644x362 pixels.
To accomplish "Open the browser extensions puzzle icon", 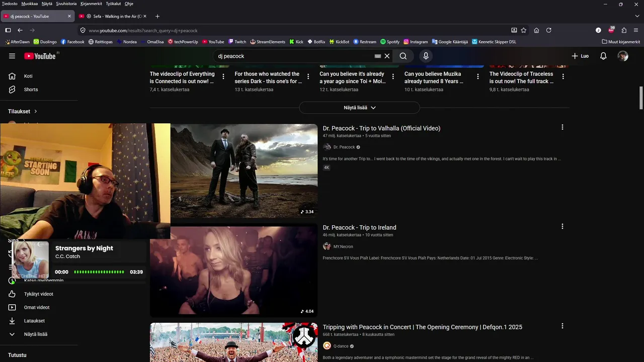I will (x=624, y=30).
